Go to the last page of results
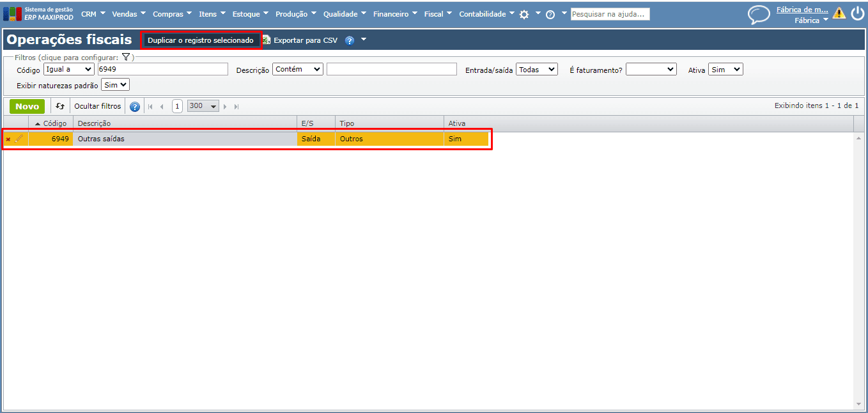The height and width of the screenshot is (413, 868). (236, 107)
